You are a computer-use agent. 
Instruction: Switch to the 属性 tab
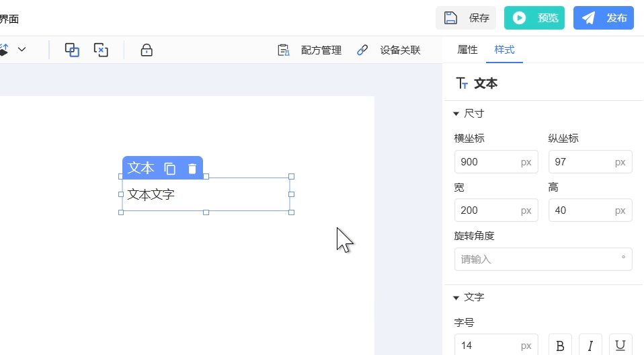(x=467, y=50)
